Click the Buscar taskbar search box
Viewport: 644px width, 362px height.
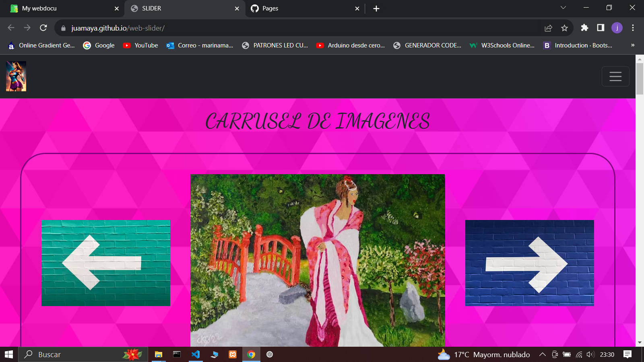(83, 354)
